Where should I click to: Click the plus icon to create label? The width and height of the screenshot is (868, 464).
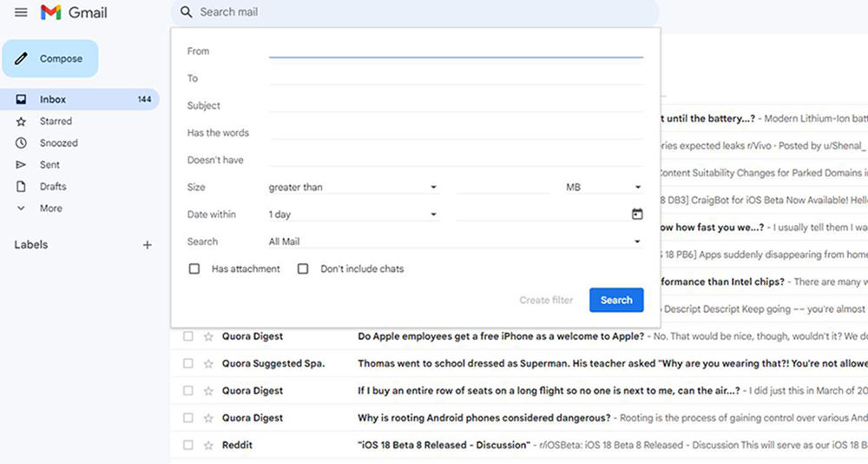[147, 245]
